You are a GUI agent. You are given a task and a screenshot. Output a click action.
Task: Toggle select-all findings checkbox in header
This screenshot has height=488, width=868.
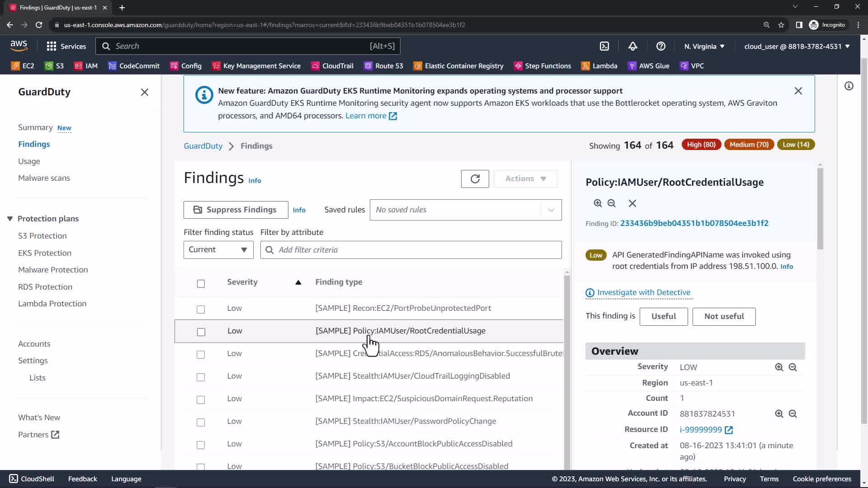pos(201,284)
